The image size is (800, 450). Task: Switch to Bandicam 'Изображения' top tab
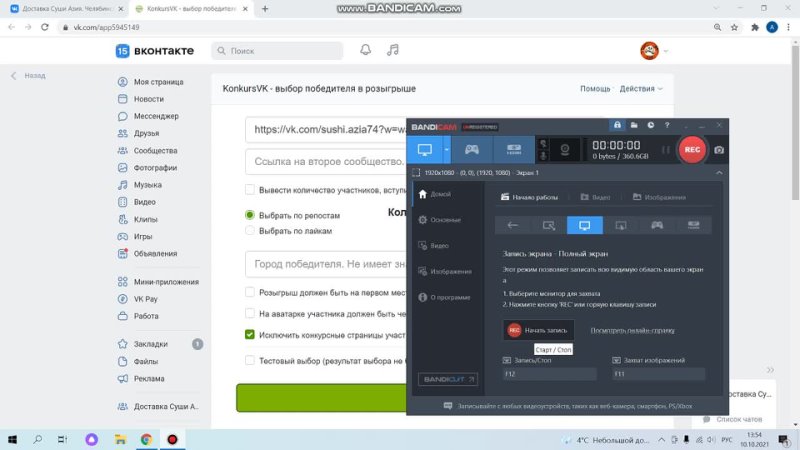[x=659, y=197]
